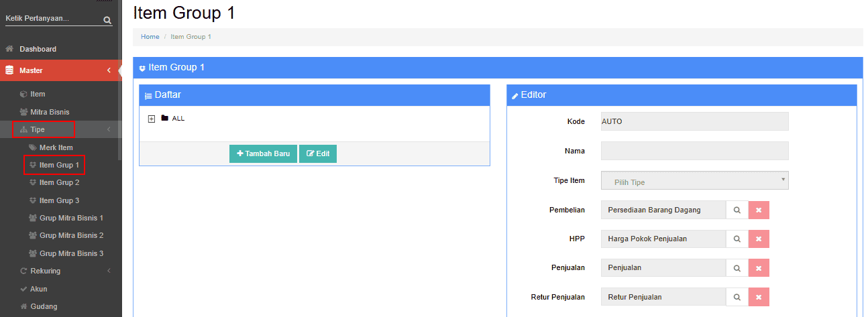Clear the HPP account field

tap(759, 239)
